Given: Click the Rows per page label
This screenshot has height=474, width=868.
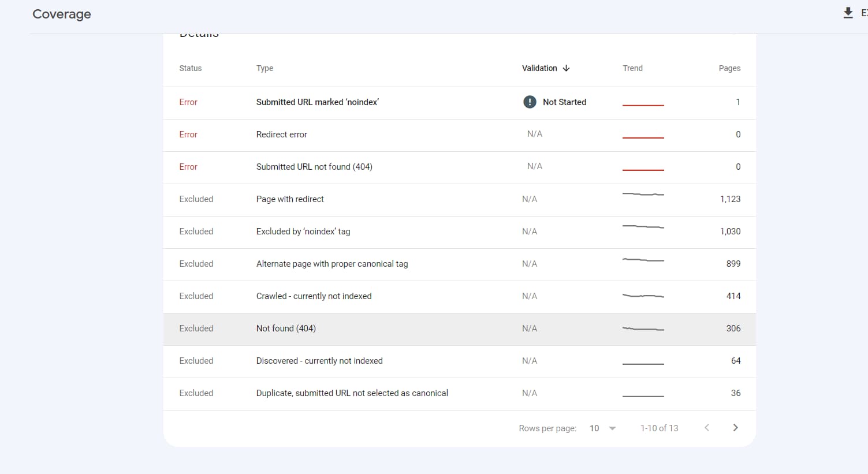Looking at the screenshot, I should pyautogui.click(x=547, y=428).
